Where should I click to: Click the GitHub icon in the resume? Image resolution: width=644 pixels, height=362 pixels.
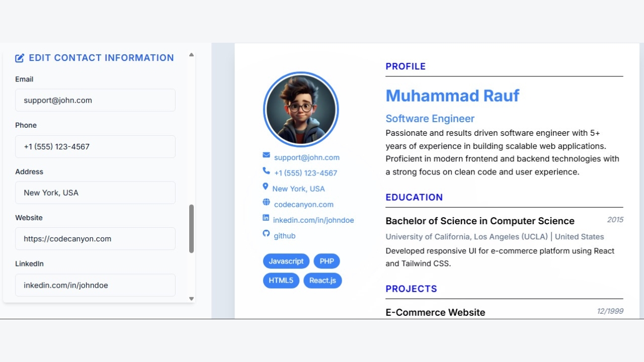pos(266,233)
